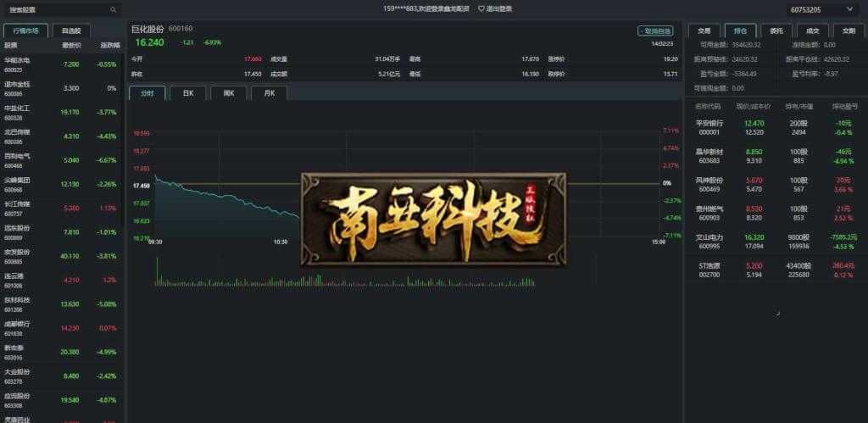Select stock row with code 600885
Viewport: 868px width, 423px height.
61,256
